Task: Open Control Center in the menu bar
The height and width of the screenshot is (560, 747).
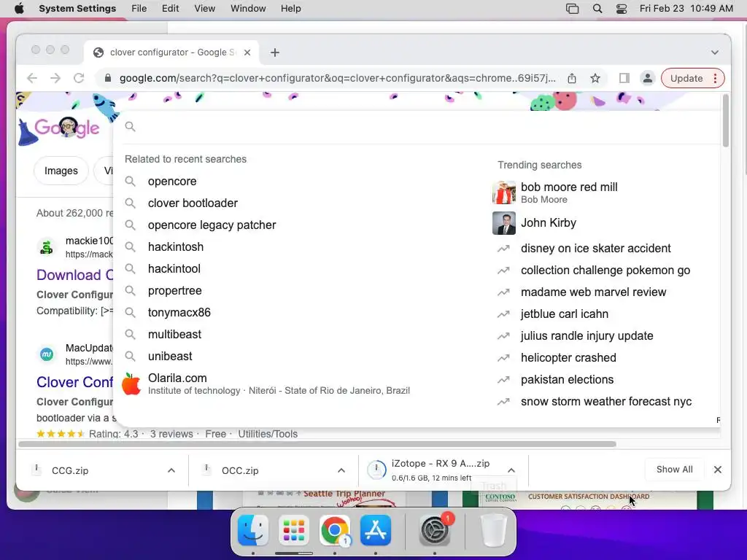Action: pyautogui.click(x=622, y=9)
